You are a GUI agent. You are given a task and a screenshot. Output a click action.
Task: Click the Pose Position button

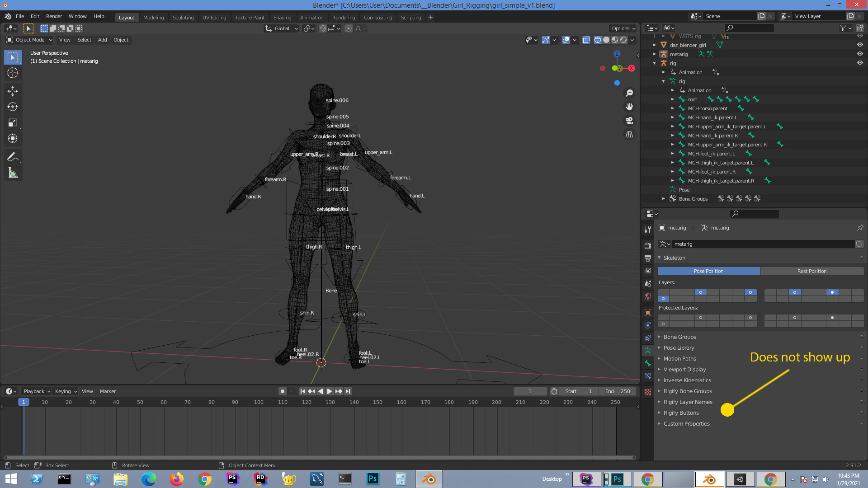click(x=709, y=271)
